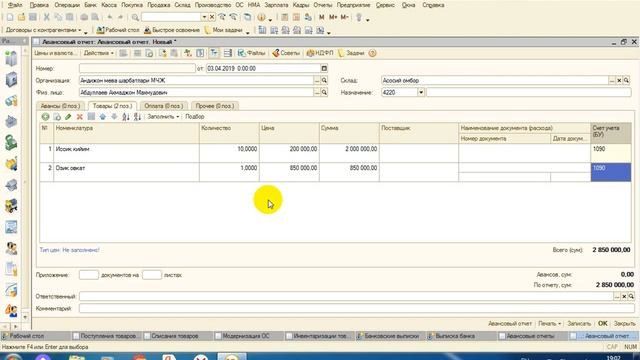Clear the Ответственный field with X button
The width and height of the screenshot is (640, 360).
[x=624, y=296]
